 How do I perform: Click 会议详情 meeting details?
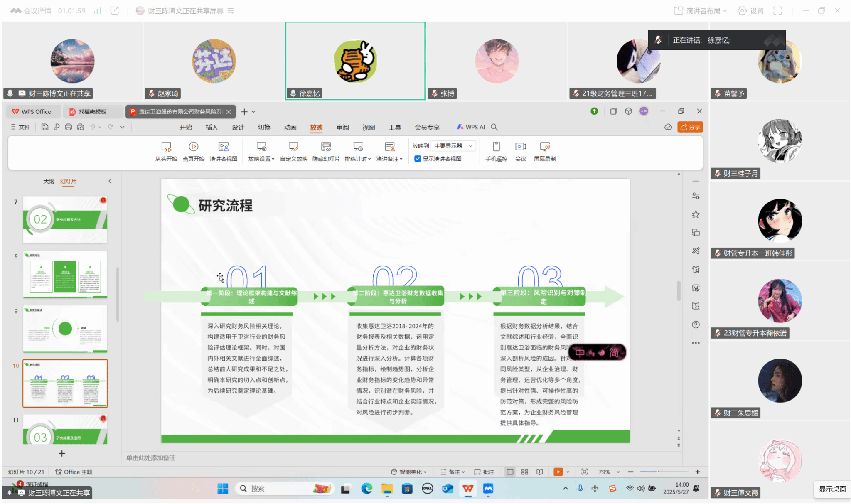coord(31,11)
